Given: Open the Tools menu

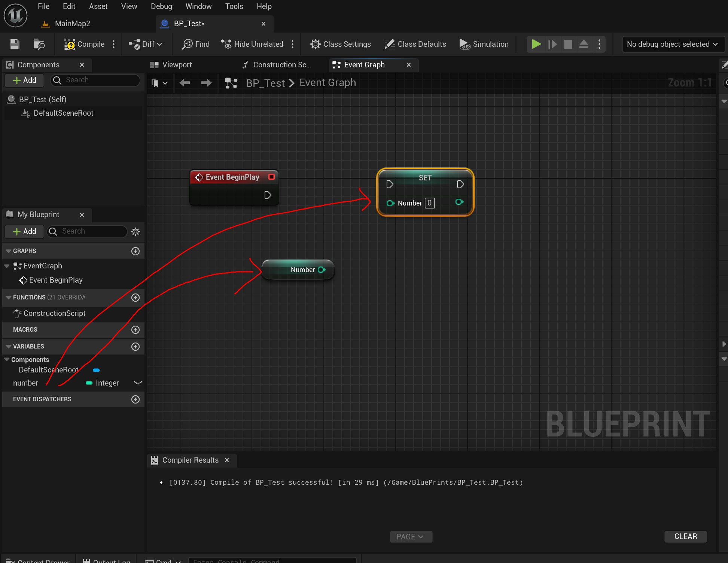Looking at the screenshot, I should click(234, 6).
